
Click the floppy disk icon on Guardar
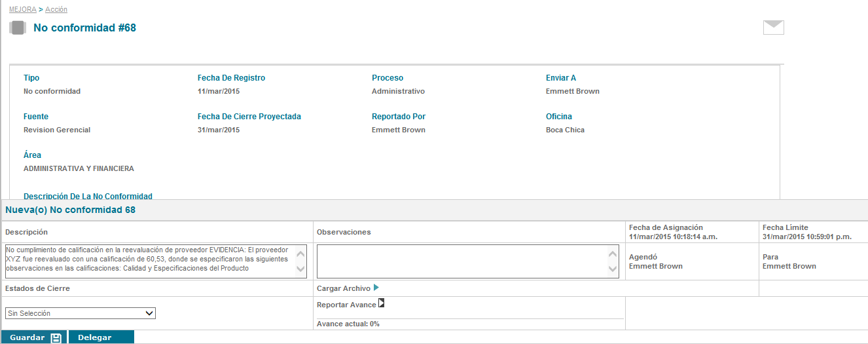[x=56, y=337]
